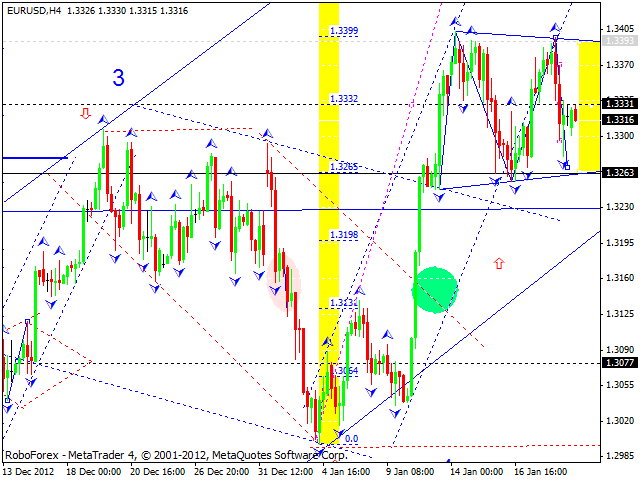This screenshot has height=480, width=640.
Task: Click the 26 Dec 20:00 date label
Action: 222,472
